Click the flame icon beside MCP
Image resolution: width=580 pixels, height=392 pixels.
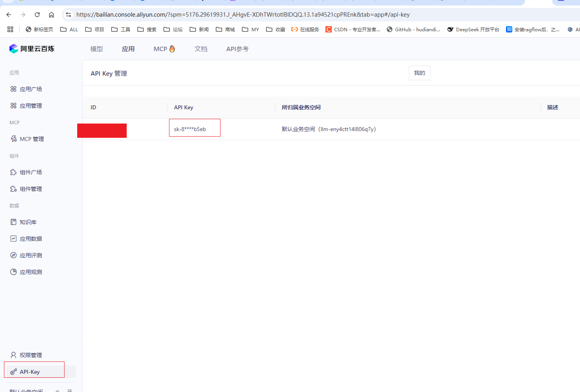click(x=172, y=49)
